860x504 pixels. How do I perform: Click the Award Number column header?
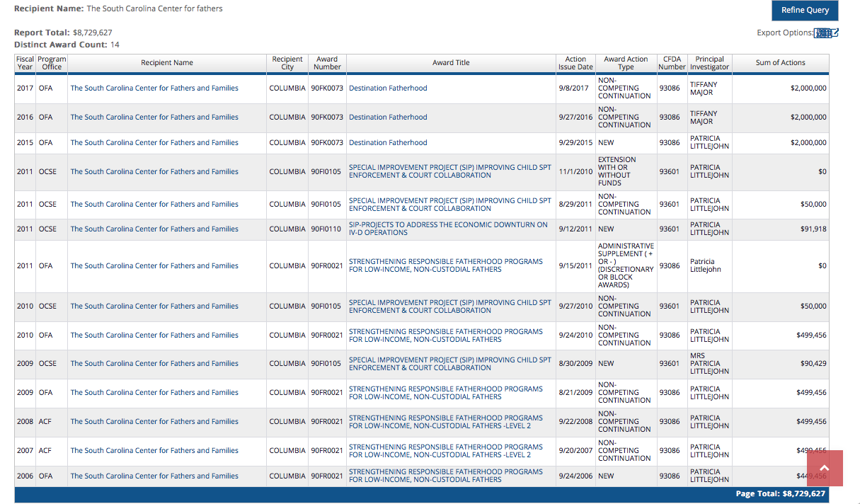[327, 63]
